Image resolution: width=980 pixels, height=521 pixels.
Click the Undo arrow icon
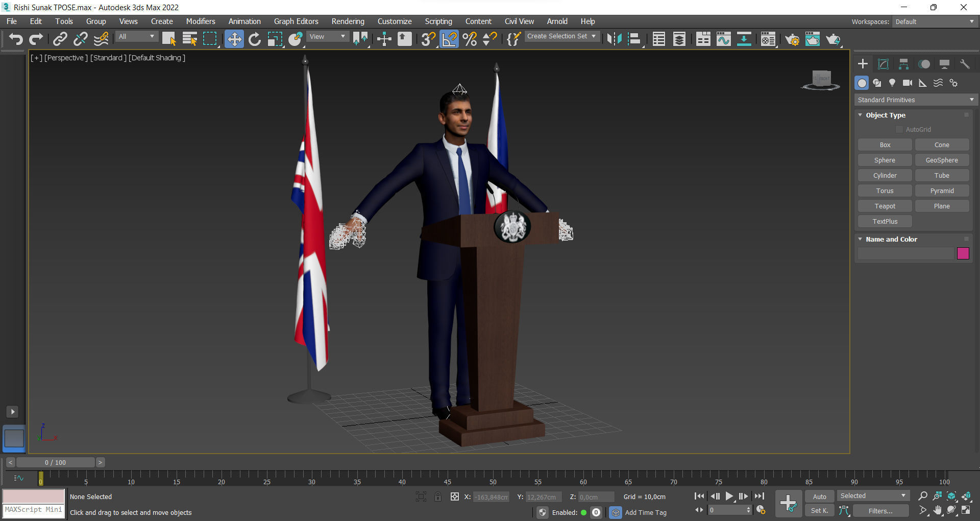point(16,39)
